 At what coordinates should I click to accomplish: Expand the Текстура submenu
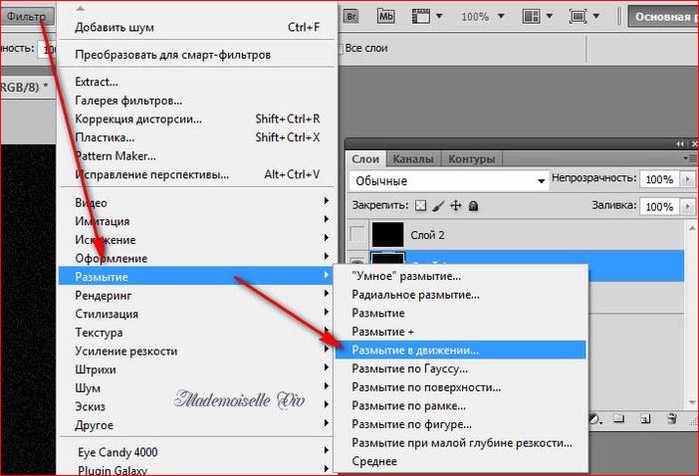click(x=197, y=332)
